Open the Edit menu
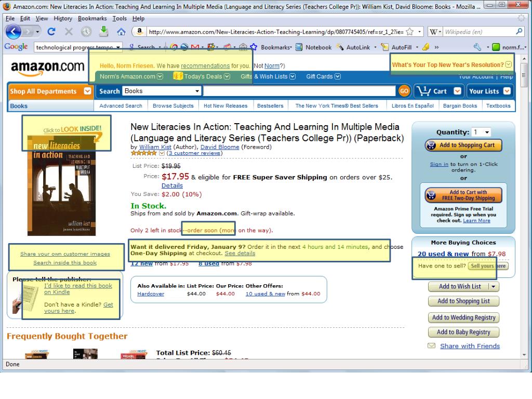Viewport: 532px width, 399px height. point(25,18)
